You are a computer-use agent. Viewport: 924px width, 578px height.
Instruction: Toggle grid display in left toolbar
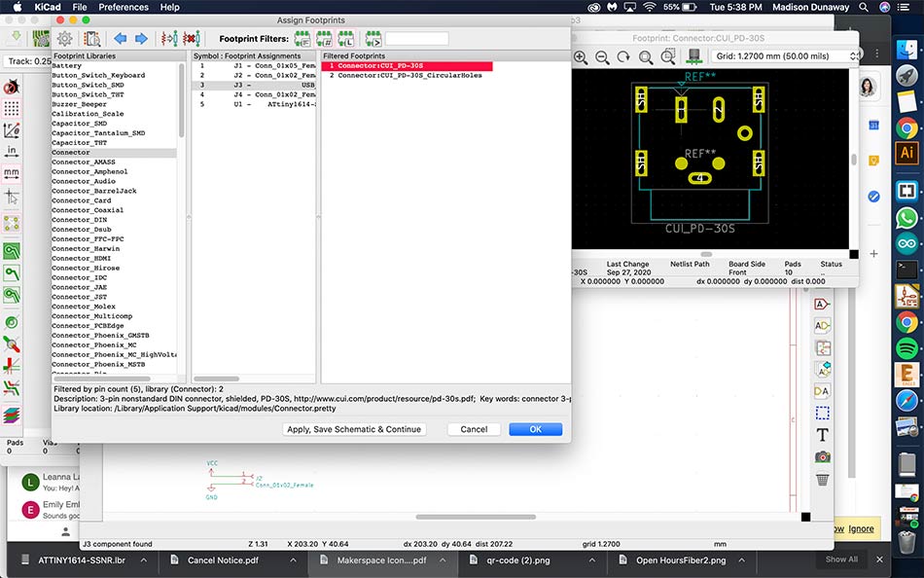[x=12, y=109]
